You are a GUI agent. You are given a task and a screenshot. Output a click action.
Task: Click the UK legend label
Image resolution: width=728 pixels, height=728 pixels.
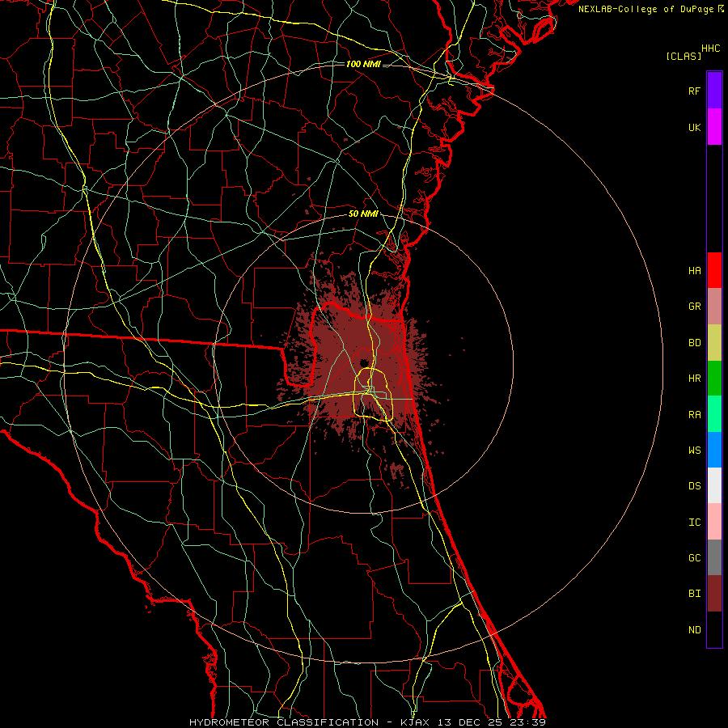click(694, 127)
